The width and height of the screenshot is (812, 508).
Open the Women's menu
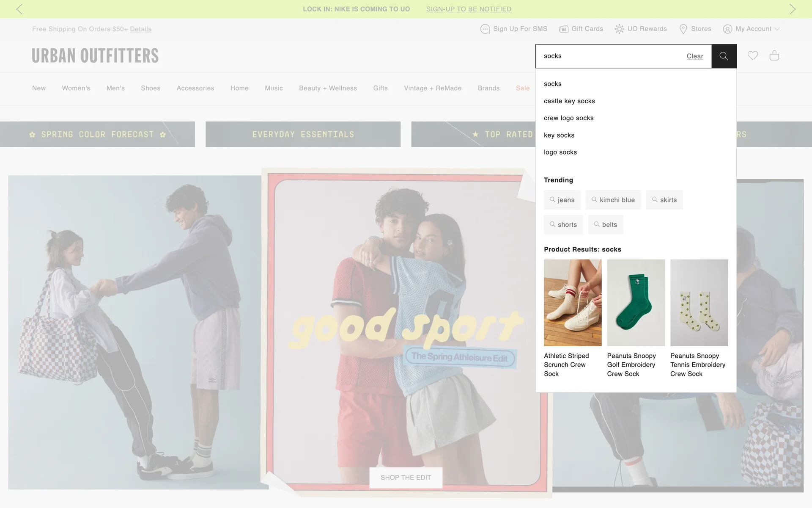click(76, 88)
